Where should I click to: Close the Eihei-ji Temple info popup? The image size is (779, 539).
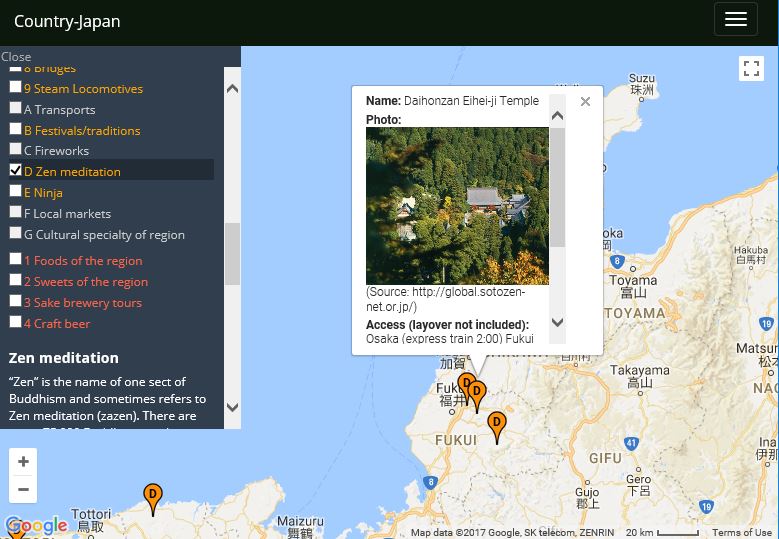(x=585, y=102)
